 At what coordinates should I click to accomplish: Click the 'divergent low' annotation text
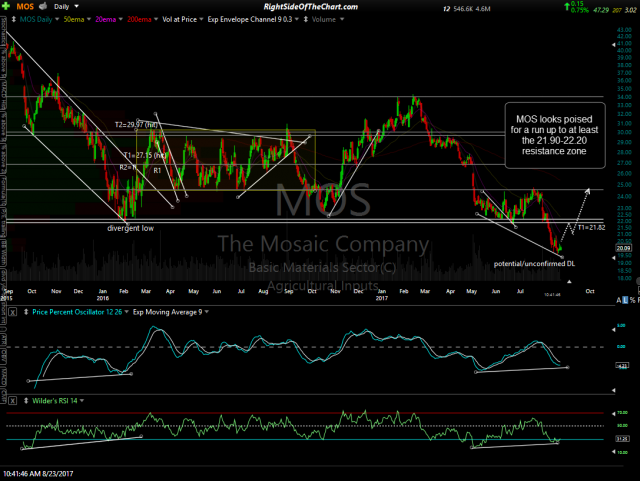point(130,228)
